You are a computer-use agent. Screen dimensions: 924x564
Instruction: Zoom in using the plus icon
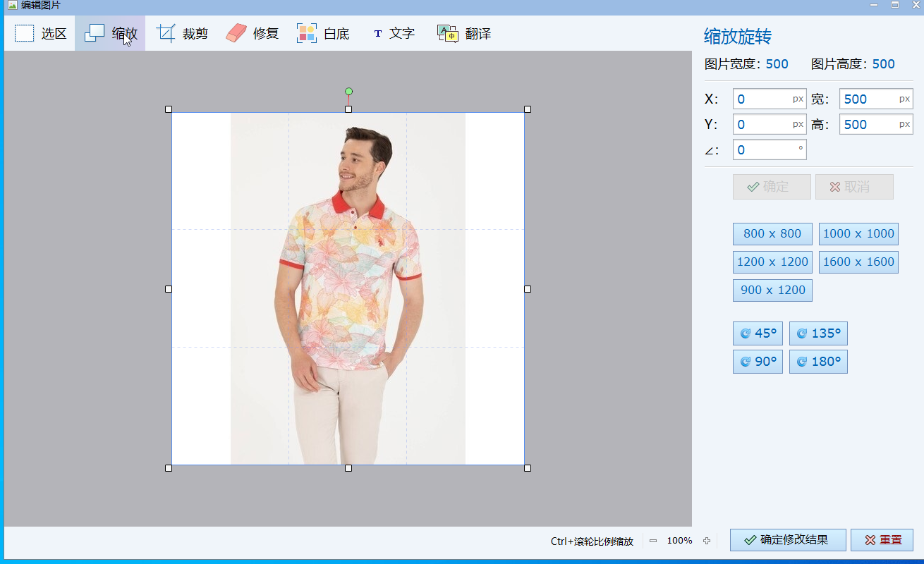pos(707,541)
